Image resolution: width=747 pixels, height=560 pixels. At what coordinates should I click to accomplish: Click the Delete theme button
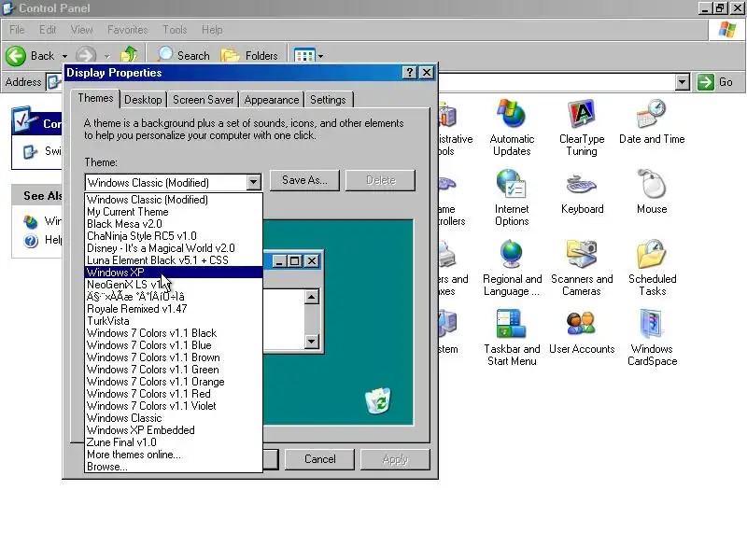click(380, 180)
